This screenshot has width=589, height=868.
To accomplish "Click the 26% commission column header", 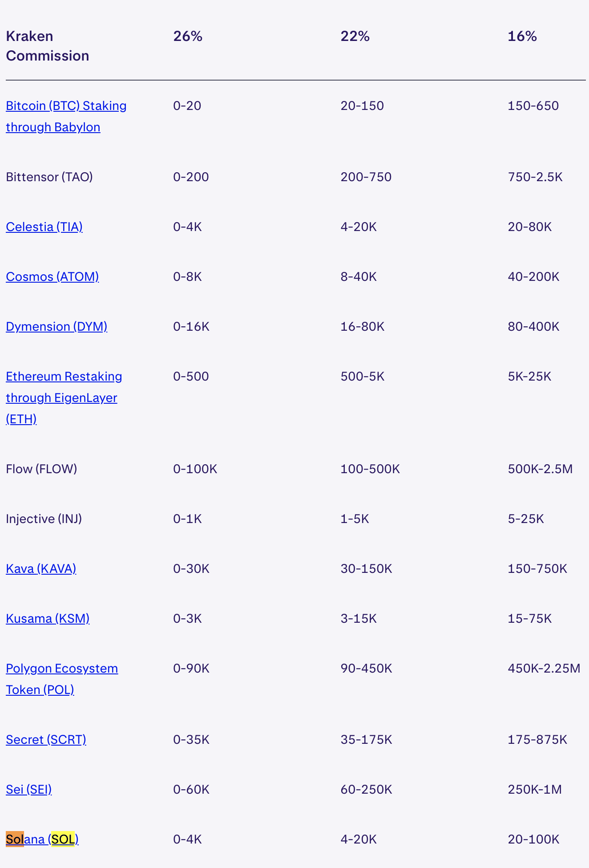I will 188,37.
